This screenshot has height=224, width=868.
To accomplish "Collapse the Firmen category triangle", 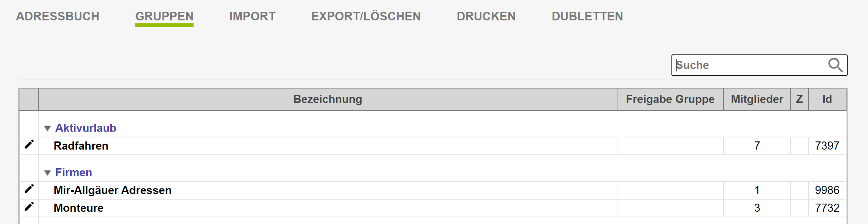I will pos(47,173).
